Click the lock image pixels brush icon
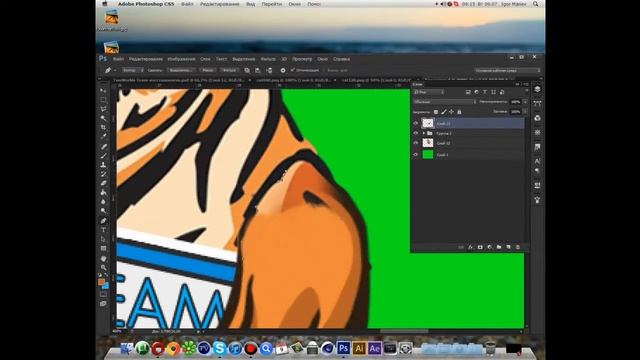 444,112
